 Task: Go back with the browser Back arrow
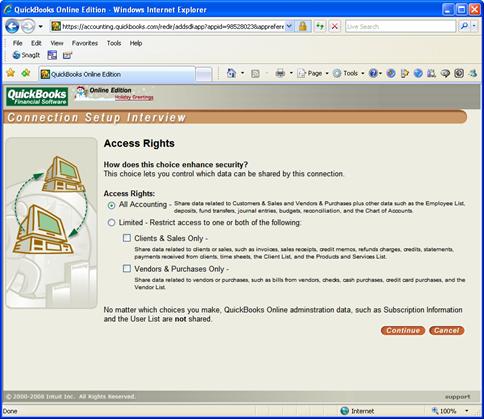pyautogui.click(x=12, y=26)
